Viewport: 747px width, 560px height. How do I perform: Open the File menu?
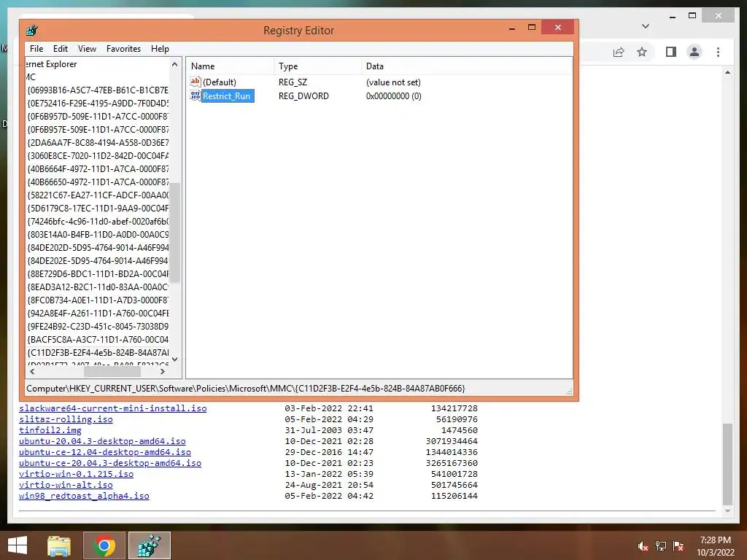click(36, 49)
